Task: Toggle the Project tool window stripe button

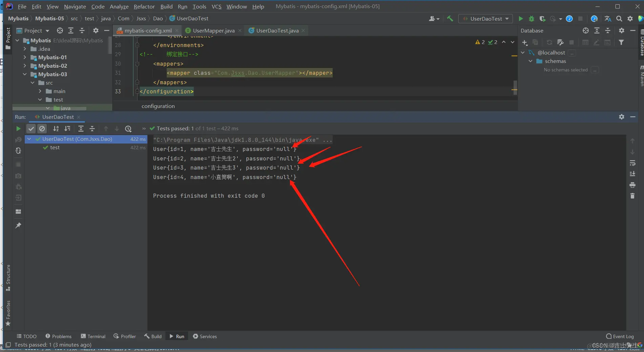Action: [x=8, y=39]
